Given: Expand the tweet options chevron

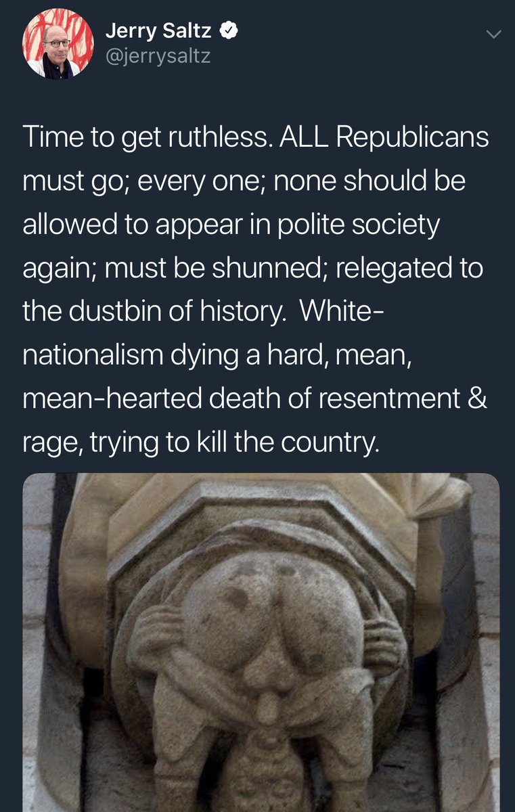Looking at the screenshot, I should (494, 33).
